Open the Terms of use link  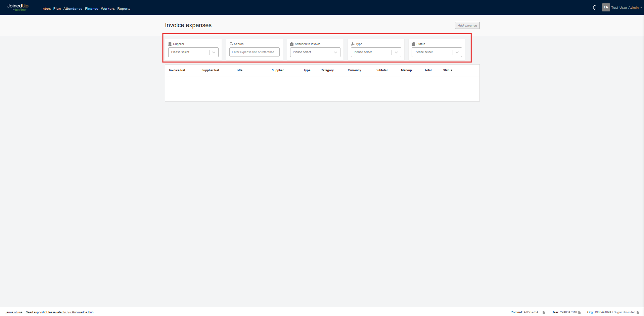pos(13,312)
